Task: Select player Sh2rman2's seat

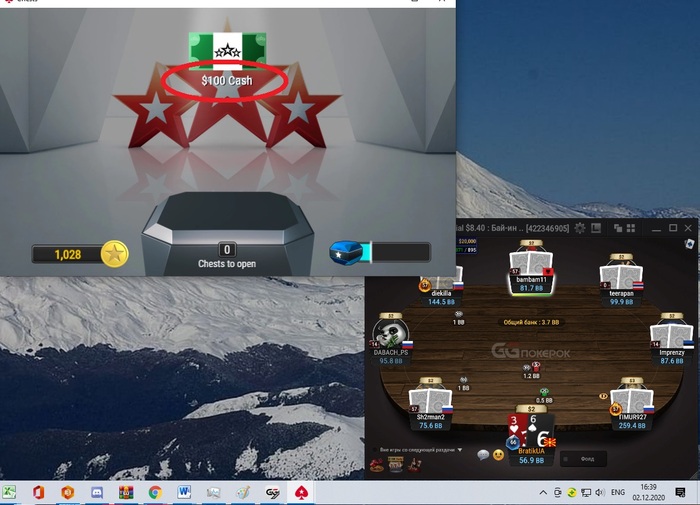Action: (x=430, y=404)
